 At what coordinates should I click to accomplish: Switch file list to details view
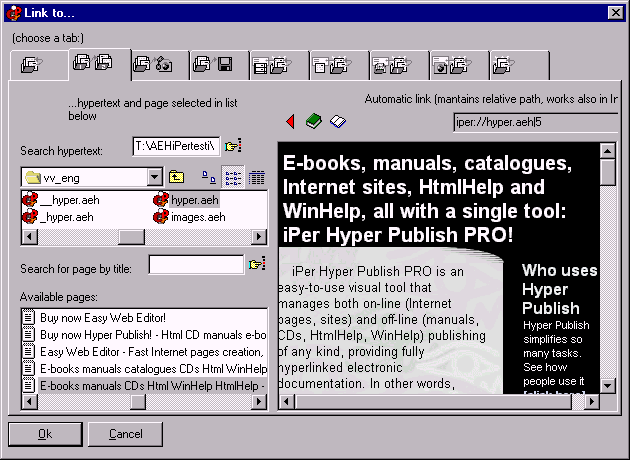[x=257, y=177]
